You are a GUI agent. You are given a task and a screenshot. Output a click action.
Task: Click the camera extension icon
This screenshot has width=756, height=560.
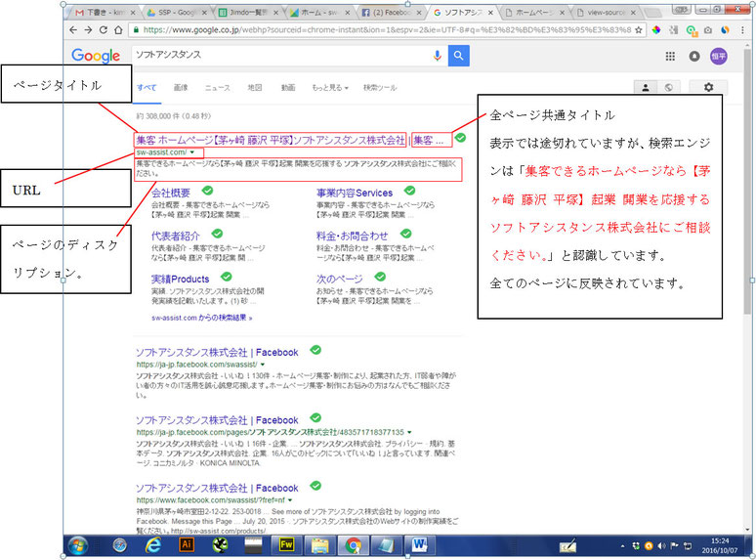708,30
